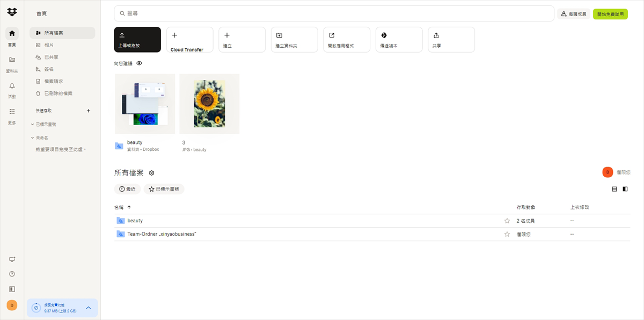Click 2 名成員 access cell for beauty
The height and width of the screenshot is (320, 644).
pyautogui.click(x=525, y=221)
